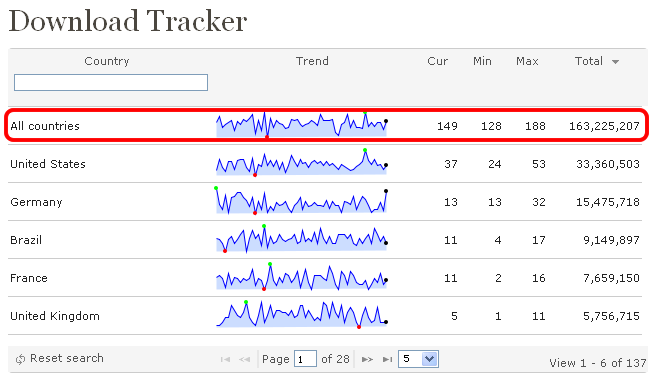Click total value 15,475,718
Image resolution: width=655 pixels, height=383 pixels.
pos(608,202)
